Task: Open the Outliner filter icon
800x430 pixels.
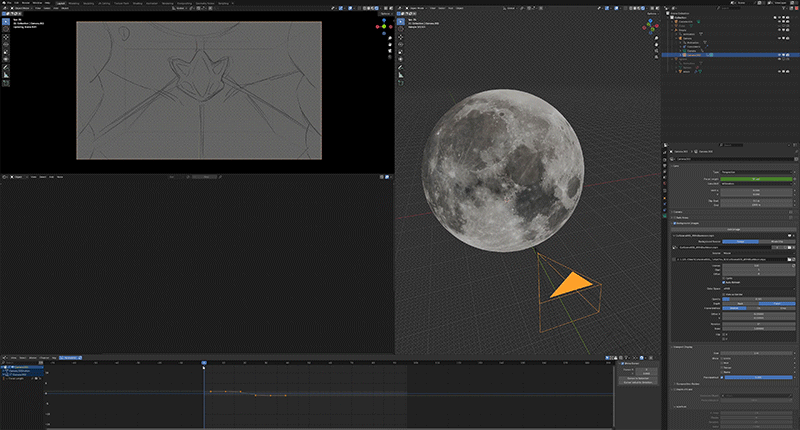Action: [x=784, y=8]
